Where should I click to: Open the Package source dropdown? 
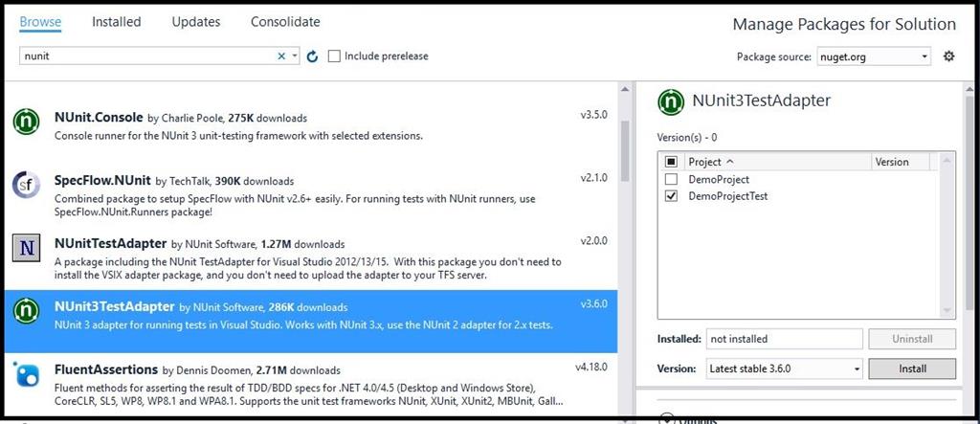click(x=873, y=56)
